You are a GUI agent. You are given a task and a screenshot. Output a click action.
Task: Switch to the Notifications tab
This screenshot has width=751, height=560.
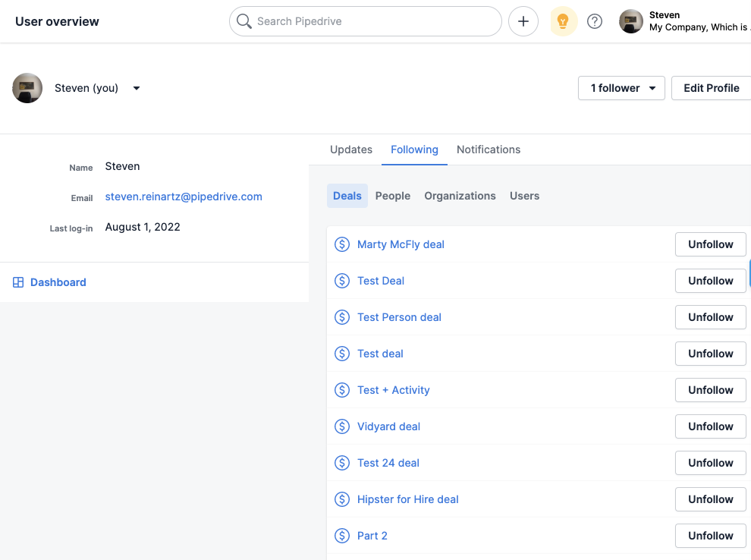pyautogui.click(x=488, y=149)
